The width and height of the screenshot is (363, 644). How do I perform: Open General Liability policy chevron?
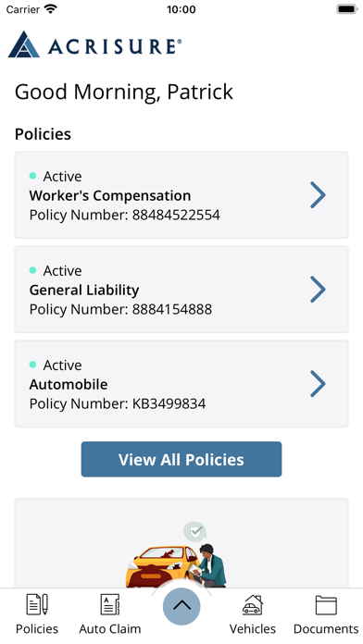(318, 290)
